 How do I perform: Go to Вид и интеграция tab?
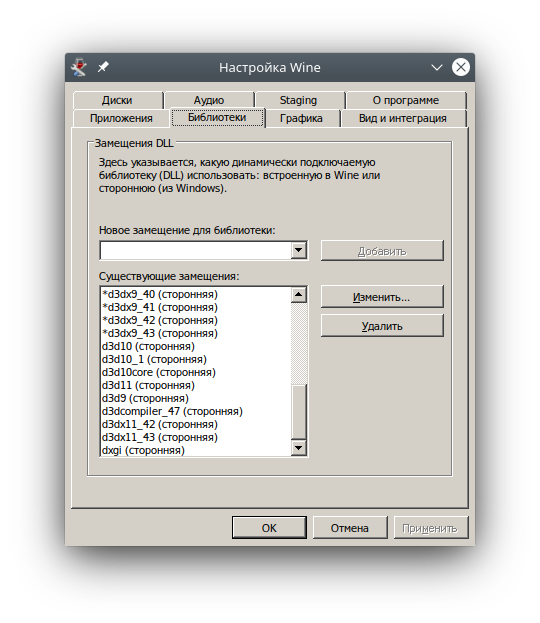pos(403,118)
